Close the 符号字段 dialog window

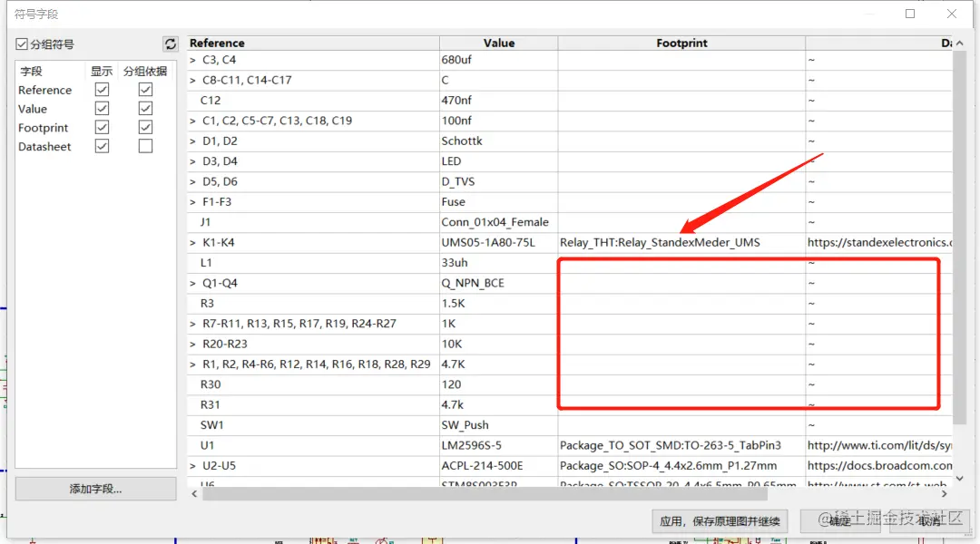(951, 14)
